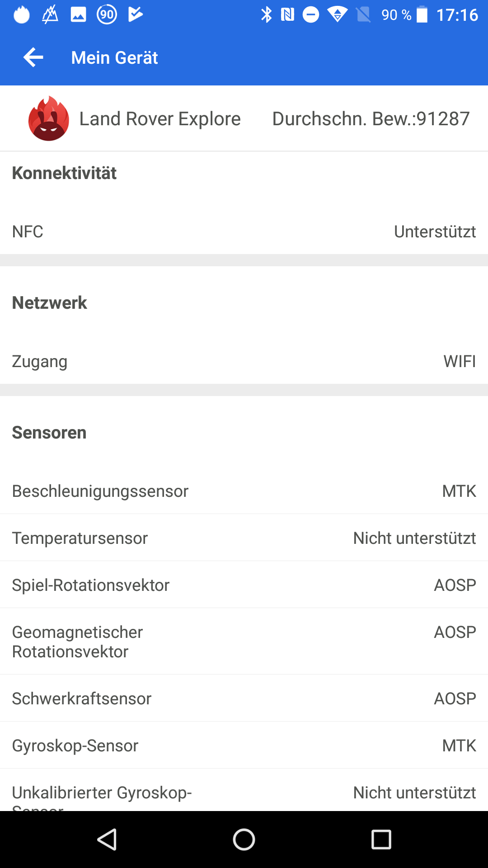Tap the back arrow in header
This screenshot has width=488, height=868.
pyautogui.click(x=33, y=57)
